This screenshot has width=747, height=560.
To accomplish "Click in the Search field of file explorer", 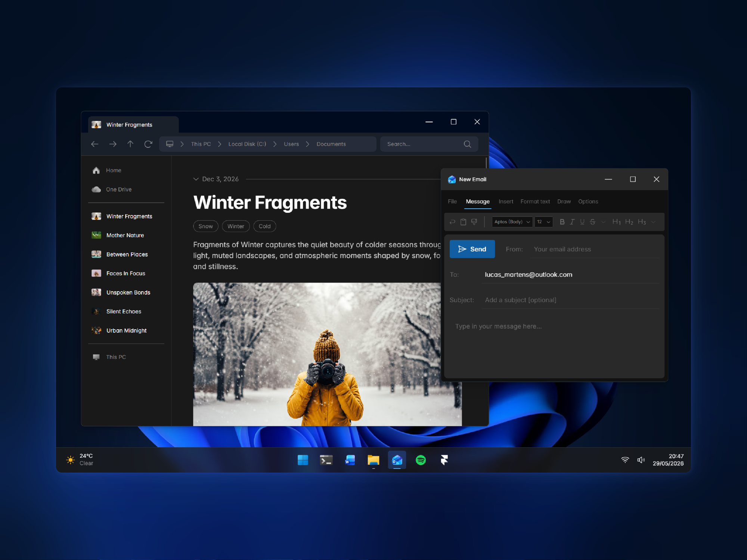I will pos(429,144).
